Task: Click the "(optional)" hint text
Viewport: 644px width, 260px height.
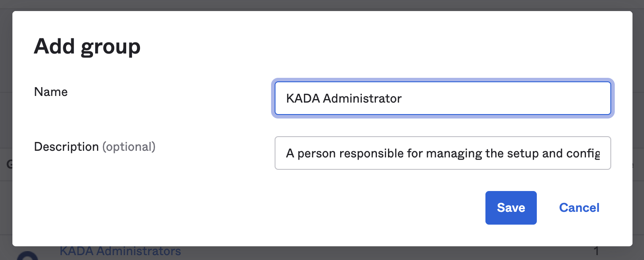Action: click(x=129, y=147)
